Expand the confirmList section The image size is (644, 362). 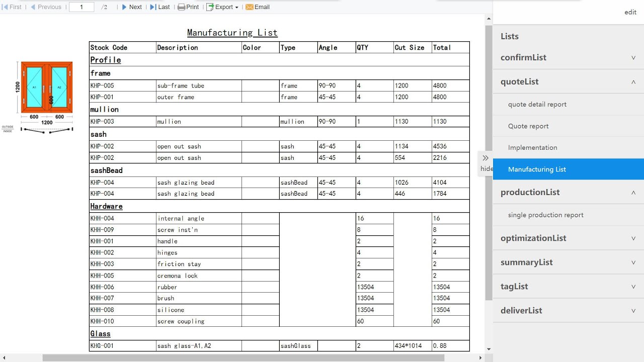[x=569, y=57]
